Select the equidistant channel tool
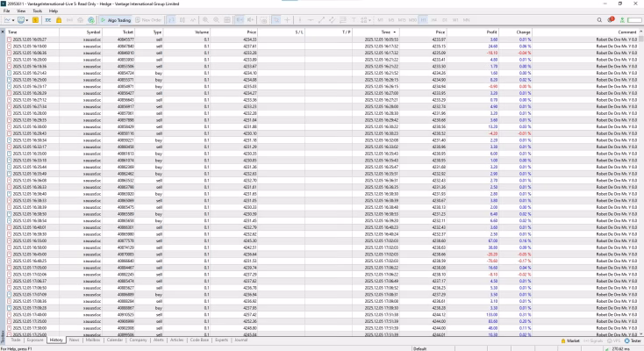 click(x=332, y=19)
